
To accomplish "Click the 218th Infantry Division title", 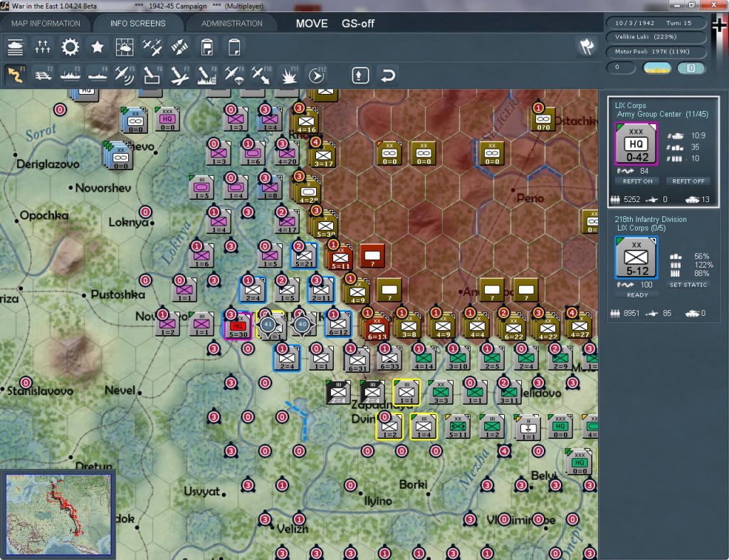I will 651,219.
